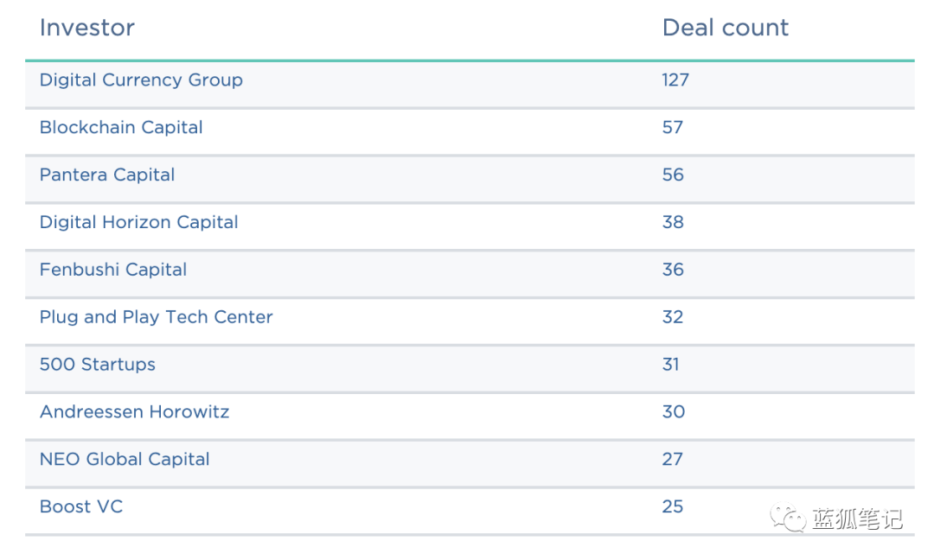The image size is (934, 560).
Task: Click the Investor column header
Action: pos(86,28)
